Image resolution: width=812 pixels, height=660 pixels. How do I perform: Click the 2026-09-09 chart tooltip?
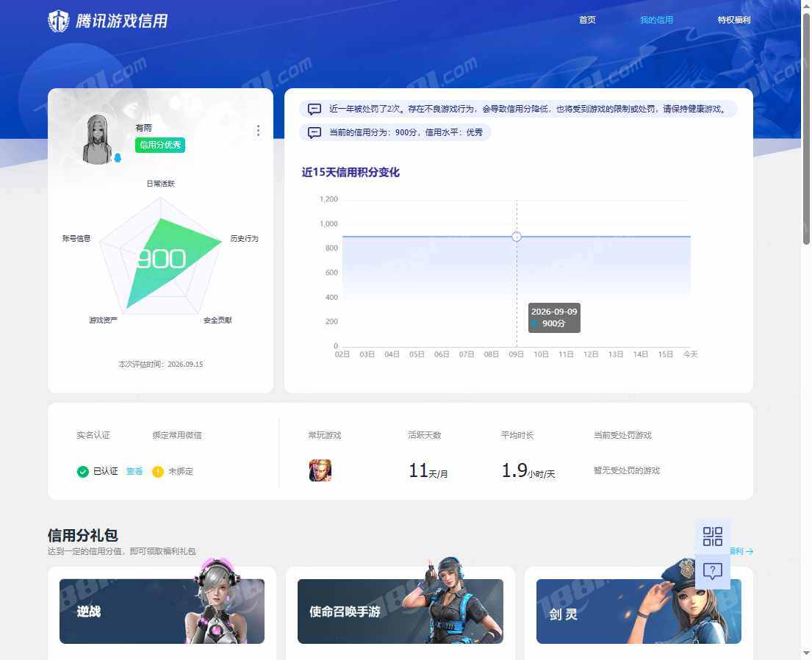coord(554,318)
